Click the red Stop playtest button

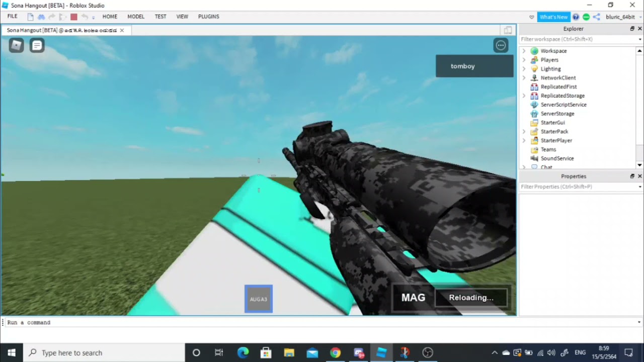pyautogui.click(x=74, y=17)
